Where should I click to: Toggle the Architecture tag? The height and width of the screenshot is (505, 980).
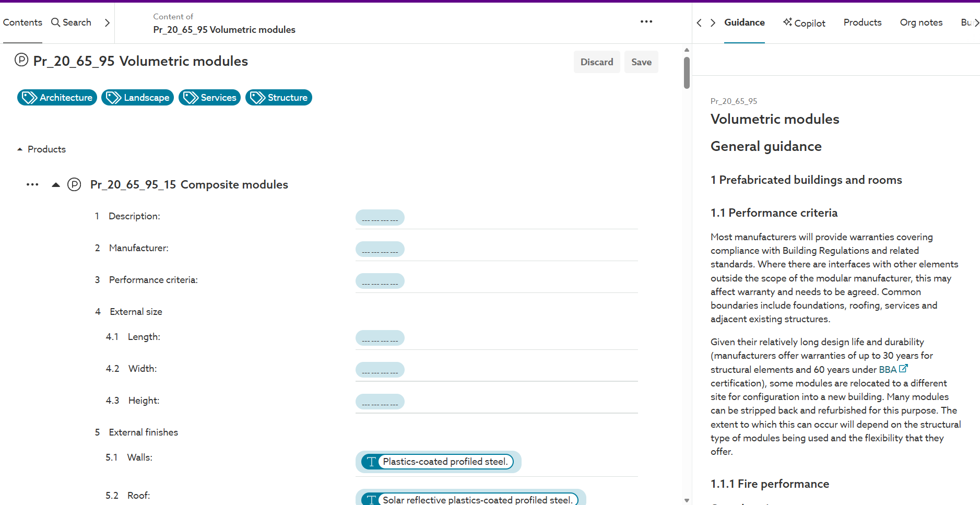tap(57, 98)
